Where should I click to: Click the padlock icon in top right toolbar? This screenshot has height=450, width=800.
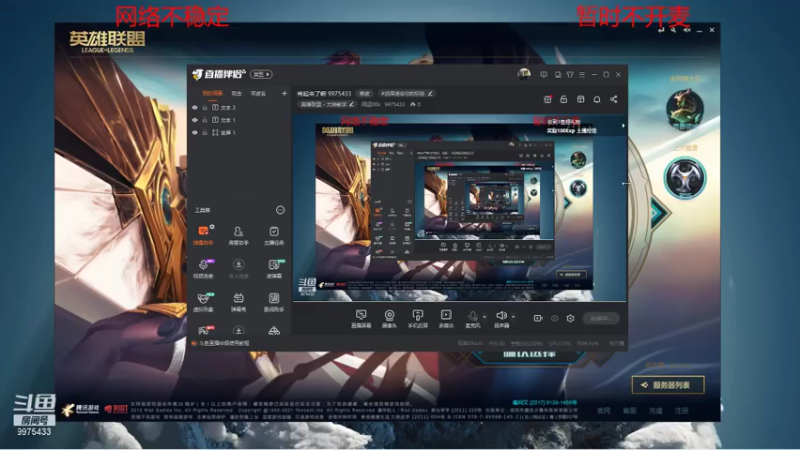click(564, 99)
